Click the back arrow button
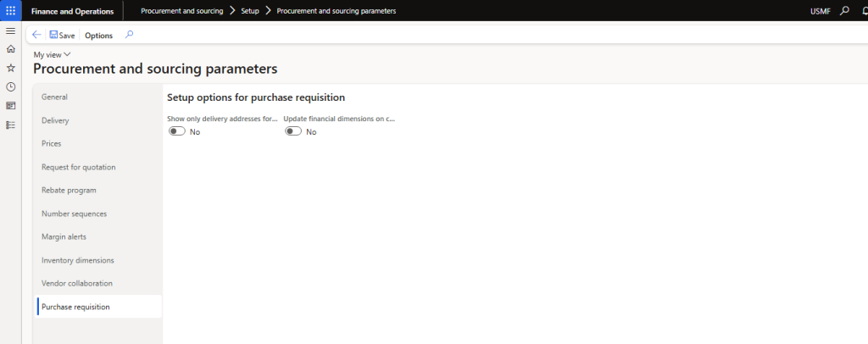The width and height of the screenshot is (868, 344). 36,35
